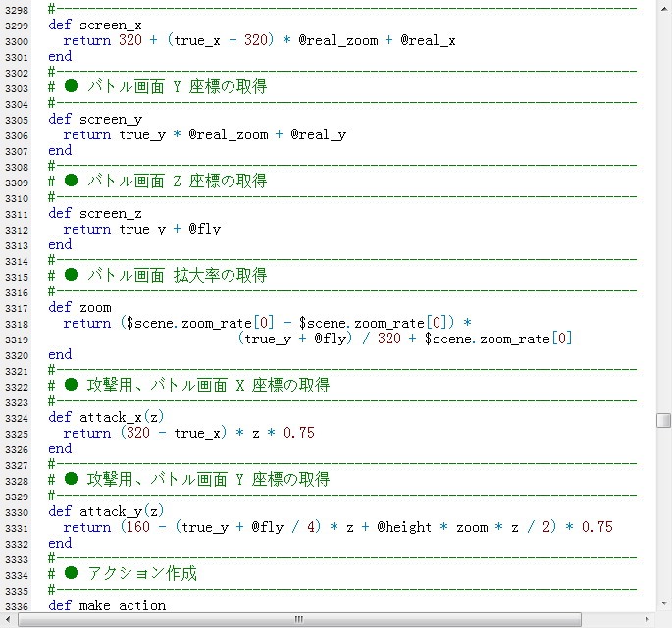Click the horizontal scrollbar thumb
The height and width of the screenshot is (628, 672).
pyautogui.click(x=299, y=619)
